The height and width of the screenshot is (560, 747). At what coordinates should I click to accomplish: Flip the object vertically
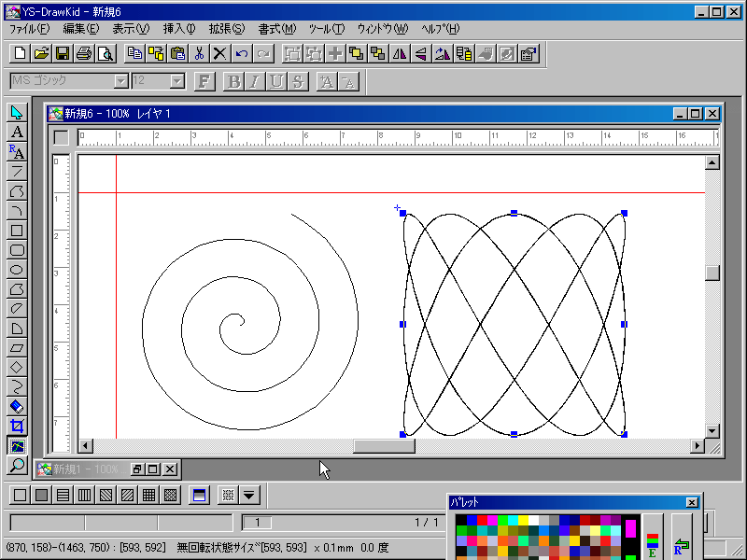[421, 53]
